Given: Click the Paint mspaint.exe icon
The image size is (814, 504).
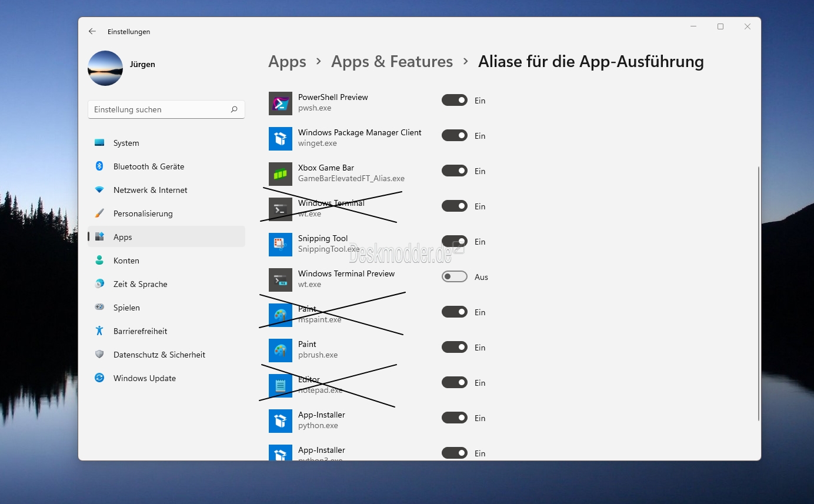Looking at the screenshot, I should tap(281, 315).
